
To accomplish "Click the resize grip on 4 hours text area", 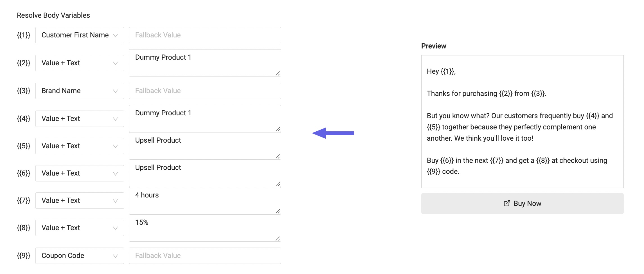I will click(278, 211).
